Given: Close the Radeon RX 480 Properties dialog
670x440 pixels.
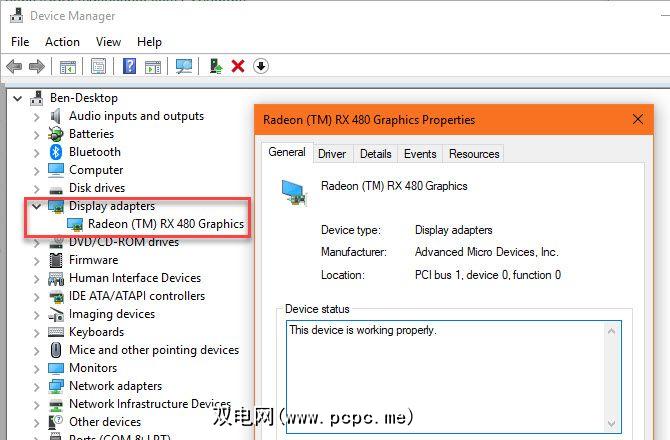Looking at the screenshot, I should coord(638,119).
